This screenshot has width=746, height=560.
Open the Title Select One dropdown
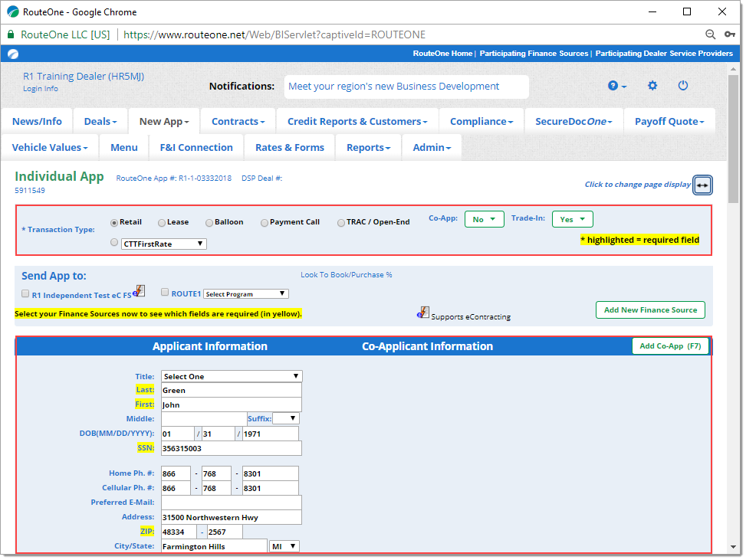pyautogui.click(x=232, y=376)
